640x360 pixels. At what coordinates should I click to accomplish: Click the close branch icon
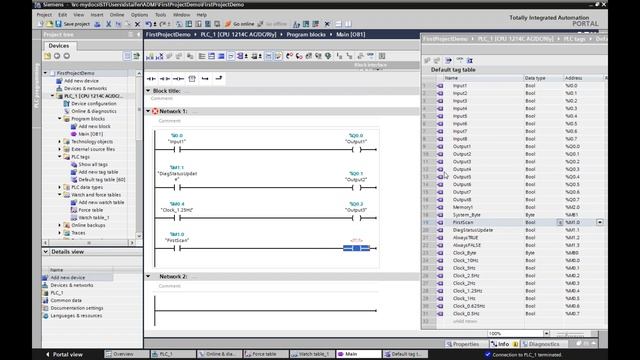point(219,78)
